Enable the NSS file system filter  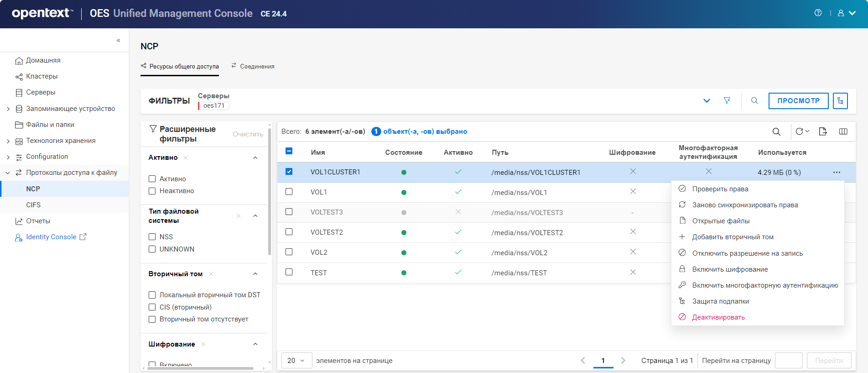pyautogui.click(x=152, y=236)
